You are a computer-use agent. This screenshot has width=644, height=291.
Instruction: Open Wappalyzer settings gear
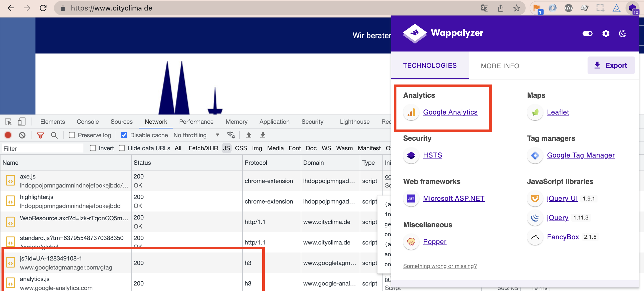606,33
